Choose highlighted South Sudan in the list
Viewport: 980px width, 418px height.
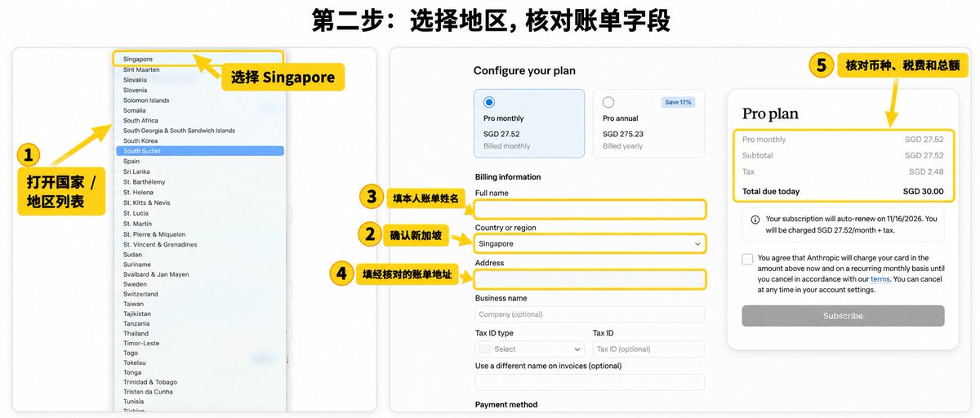point(200,151)
